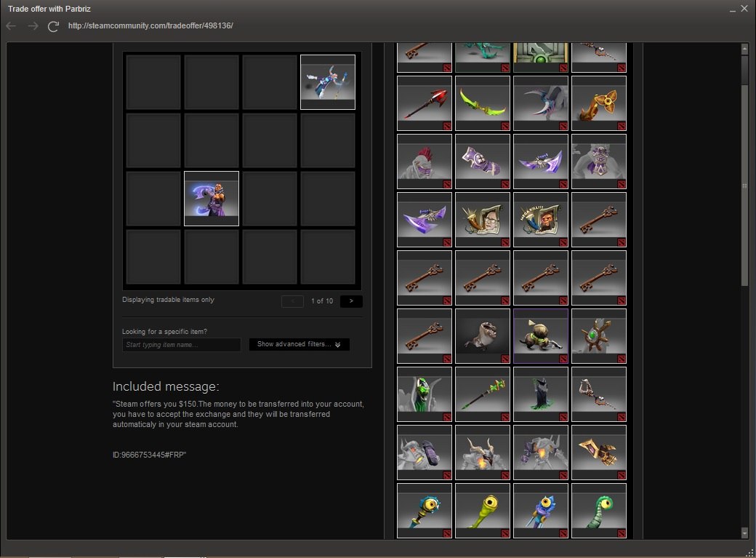Select the green hooded mask item
This screenshot has width=756, height=558.
(x=425, y=394)
